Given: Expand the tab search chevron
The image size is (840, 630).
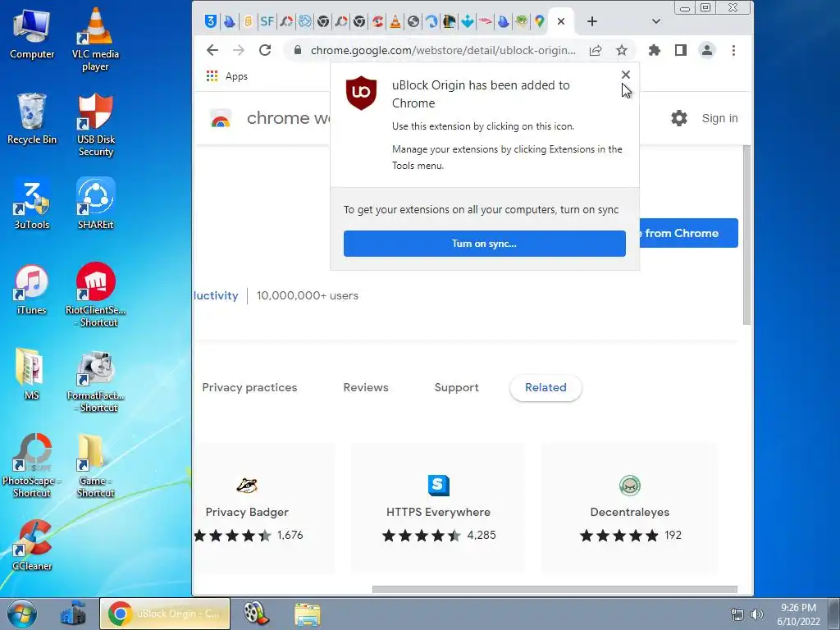Looking at the screenshot, I should (x=655, y=21).
